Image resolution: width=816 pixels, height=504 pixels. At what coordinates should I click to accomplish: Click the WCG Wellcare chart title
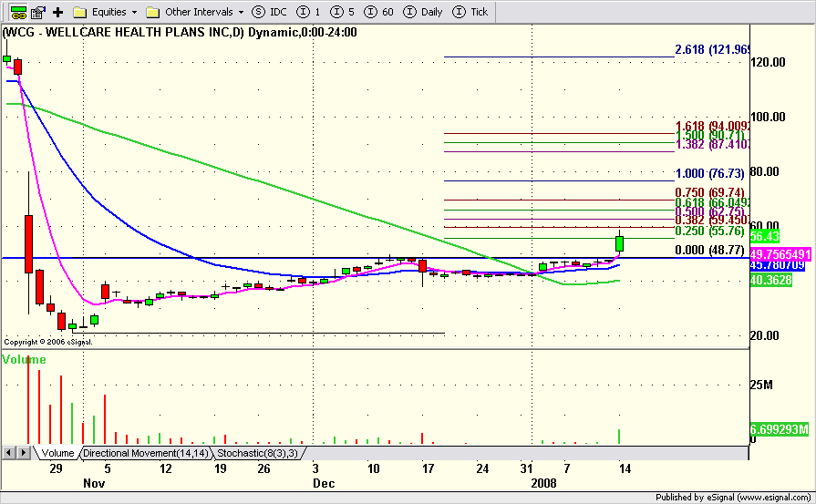pyautogui.click(x=180, y=32)
